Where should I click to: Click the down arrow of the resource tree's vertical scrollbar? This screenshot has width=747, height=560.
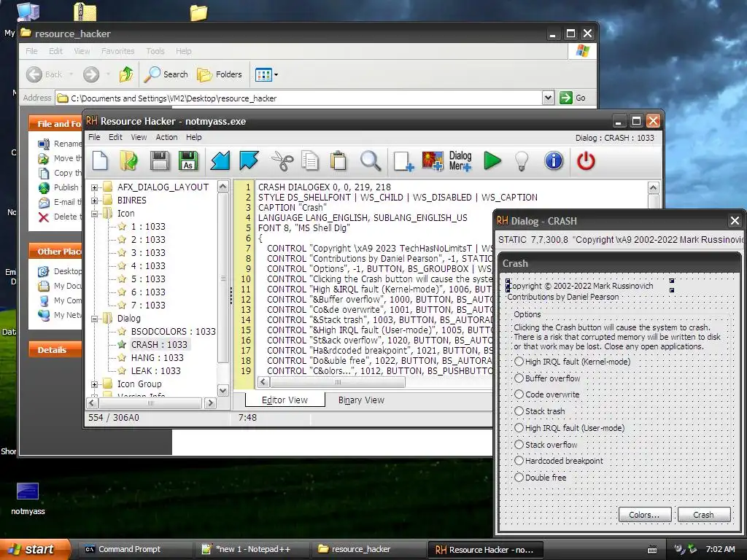pos(223,391)
